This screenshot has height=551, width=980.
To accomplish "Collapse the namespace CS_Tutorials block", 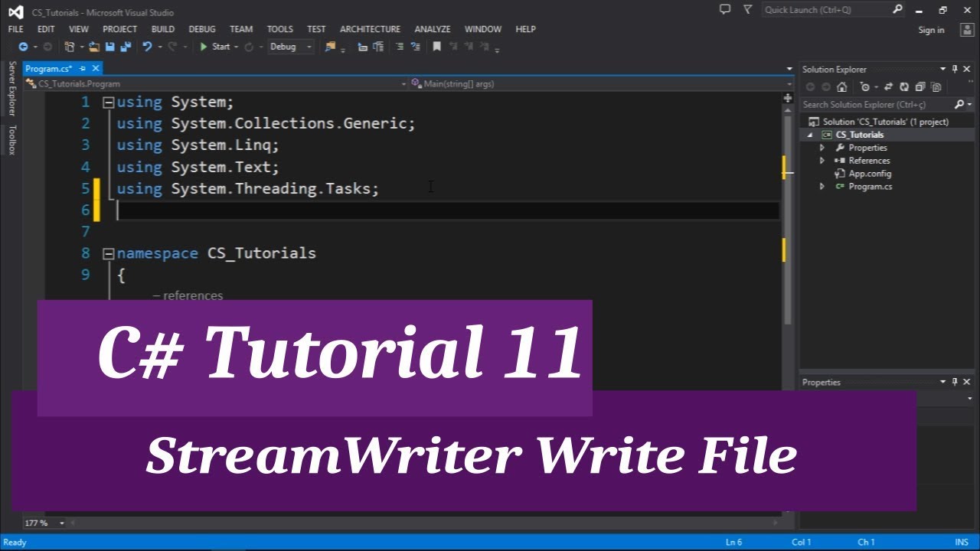I will pyautogui.click(x=109, y=253).
